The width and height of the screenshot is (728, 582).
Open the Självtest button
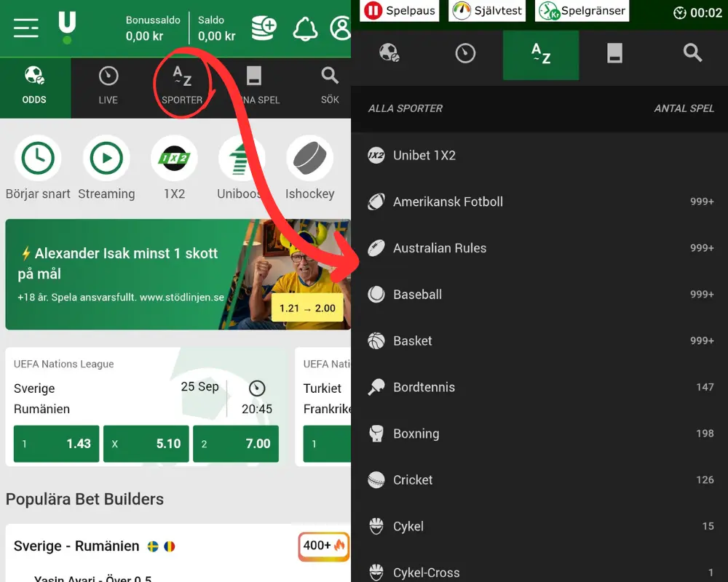486,11
